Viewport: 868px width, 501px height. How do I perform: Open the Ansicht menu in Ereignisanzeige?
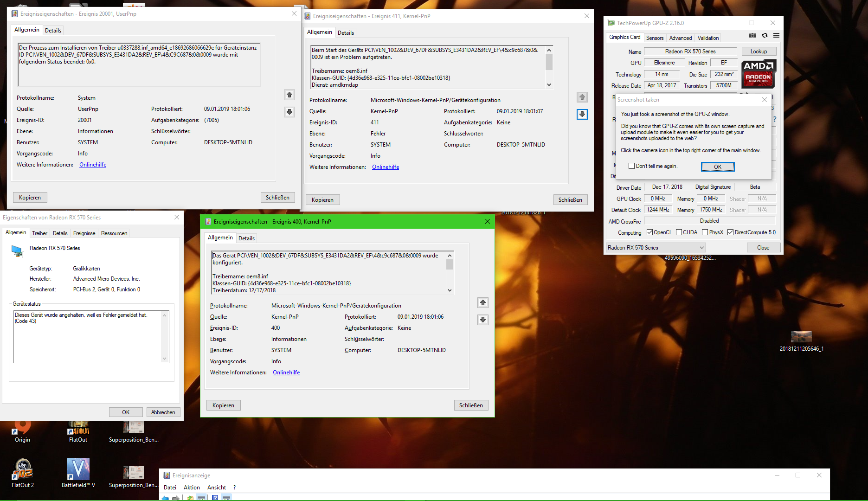coord(217,488)
